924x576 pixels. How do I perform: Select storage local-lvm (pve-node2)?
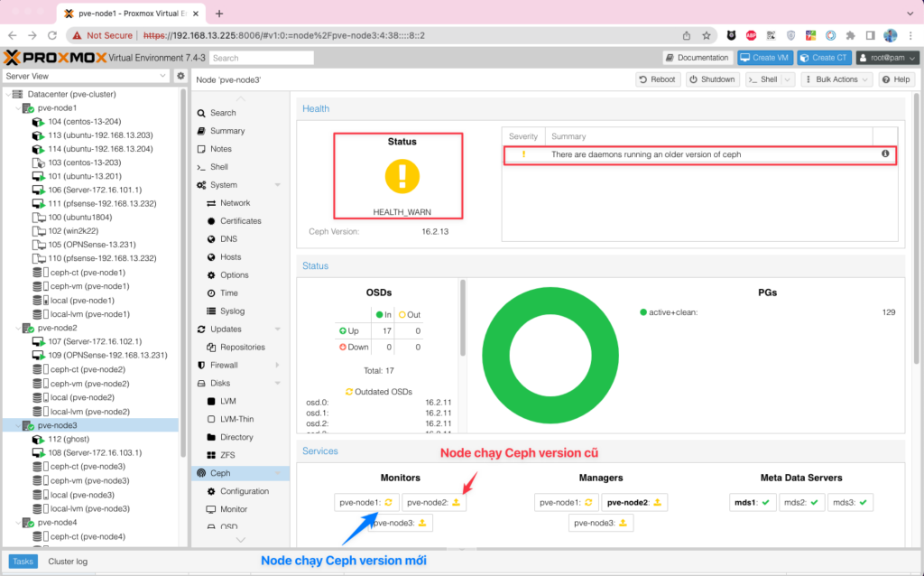pos(89,412)
